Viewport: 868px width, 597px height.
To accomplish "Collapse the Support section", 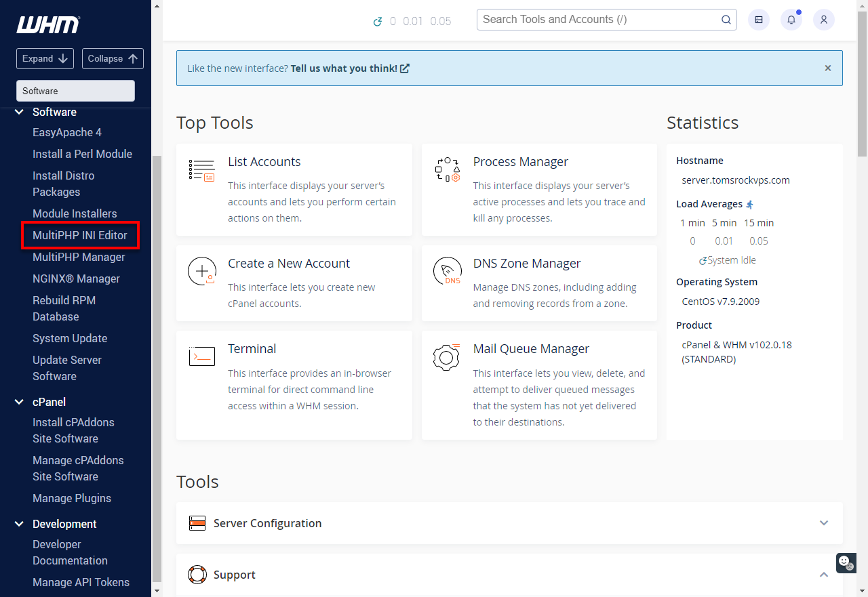I will [x=824, y=575].
